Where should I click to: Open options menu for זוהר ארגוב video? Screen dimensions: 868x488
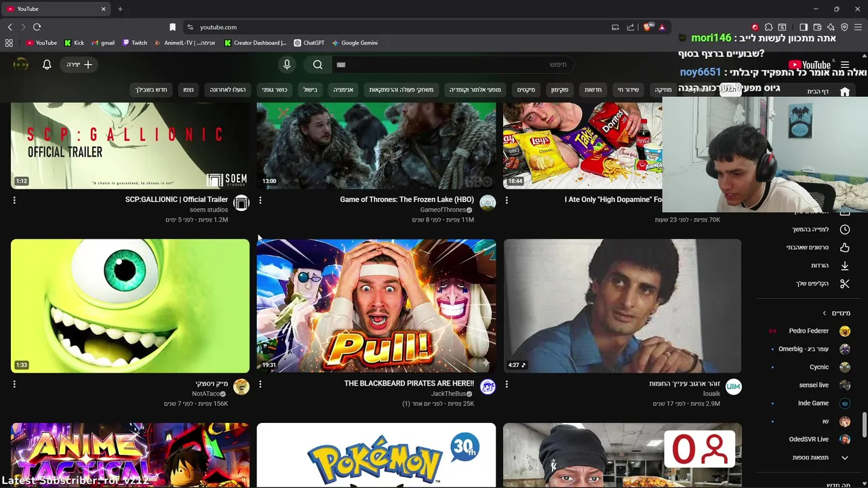tap(507, 384)
